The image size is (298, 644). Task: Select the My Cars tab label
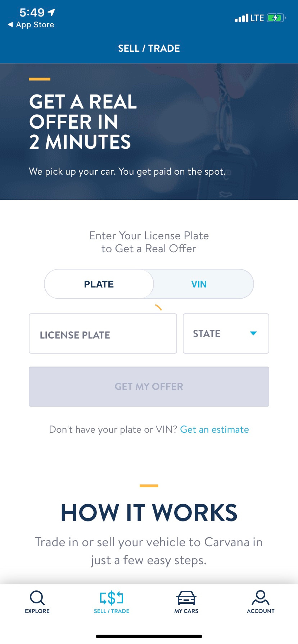click(x=186, y=611)
